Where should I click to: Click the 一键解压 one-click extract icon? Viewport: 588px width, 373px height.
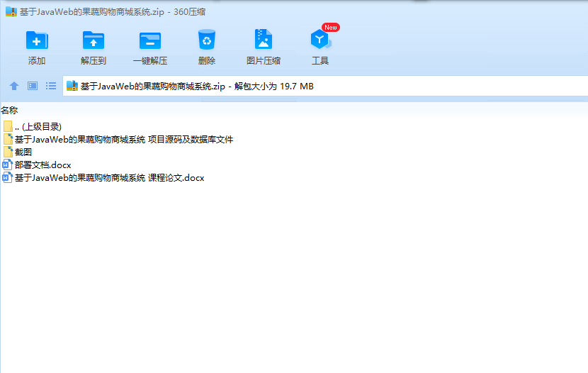tap(150, 40)
